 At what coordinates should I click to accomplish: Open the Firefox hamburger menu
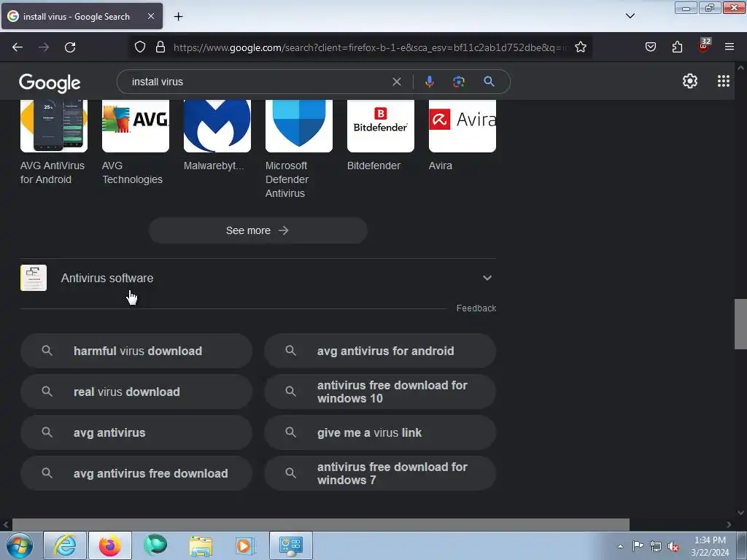pos(729,47)
